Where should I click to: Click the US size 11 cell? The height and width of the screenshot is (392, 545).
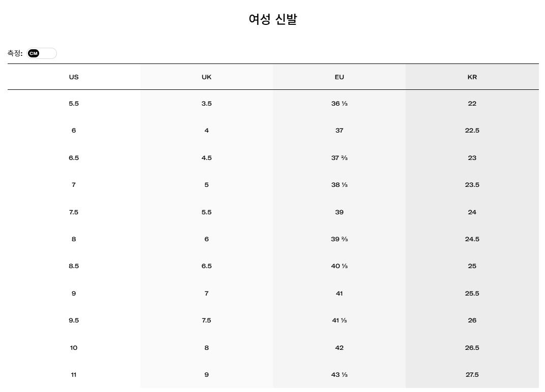(x=74, y=375)
